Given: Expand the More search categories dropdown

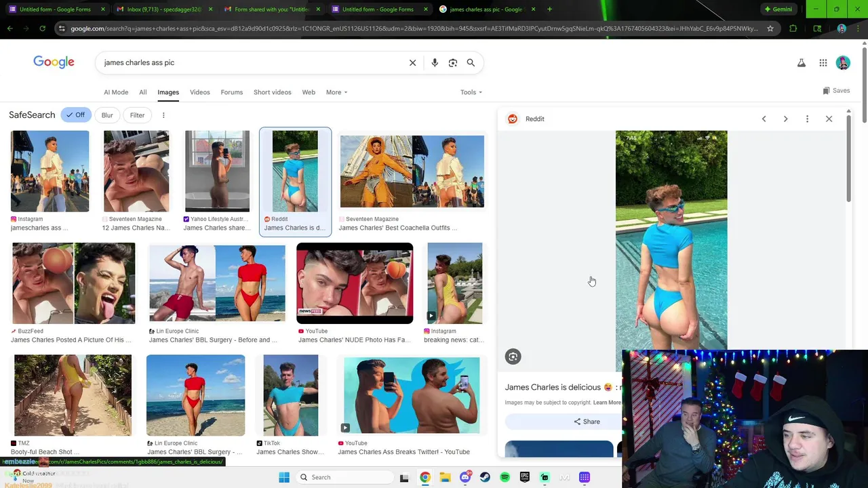Looking at the screenshot, I should [x=336, y=92].
